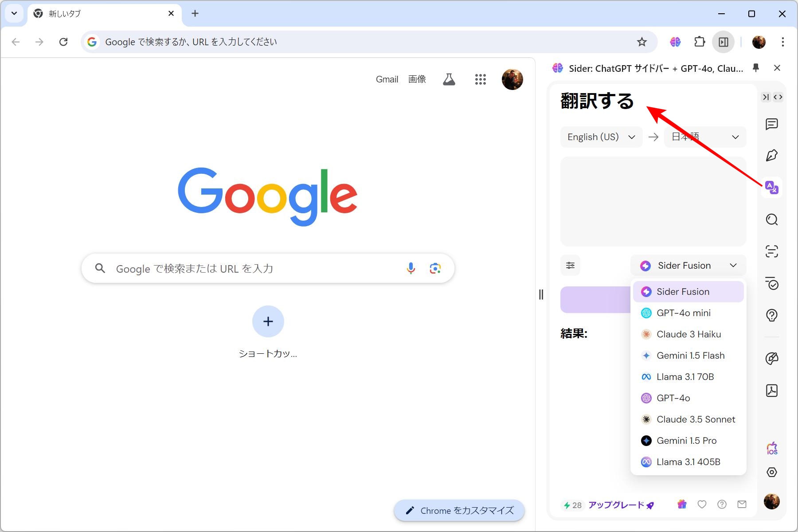This screenshot has width=798, height=532.
Task: Click the Sider extension icon in toolbar
Action: click(x=675, y=42)
